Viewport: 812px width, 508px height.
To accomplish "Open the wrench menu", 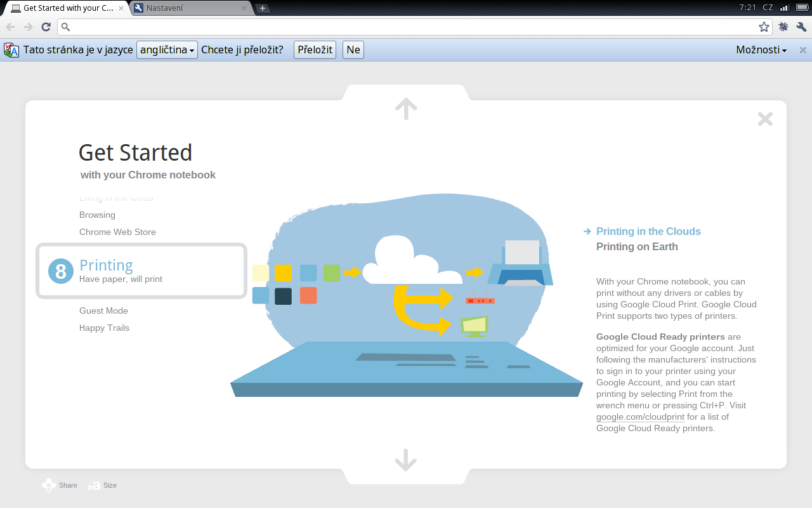I will [x=801, y=27].
